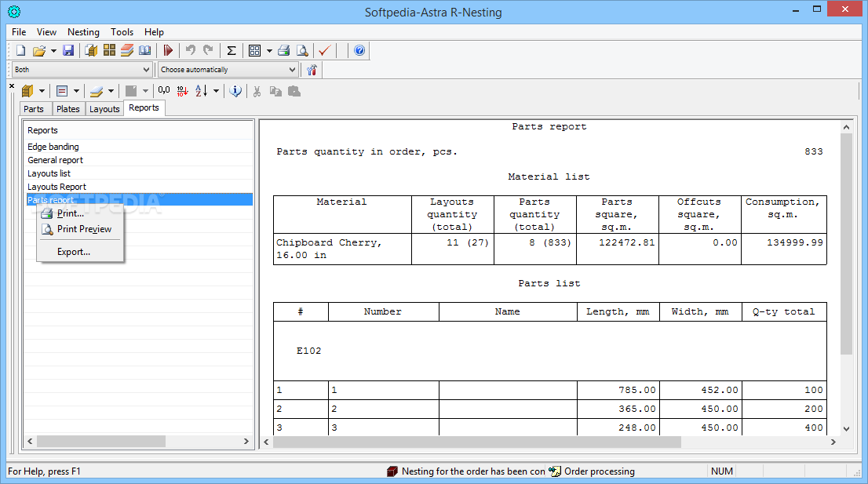Click the reports list horizontal scrollbar right arrow
The width and height of the screenshot is (868, 484).
point(246,442)
